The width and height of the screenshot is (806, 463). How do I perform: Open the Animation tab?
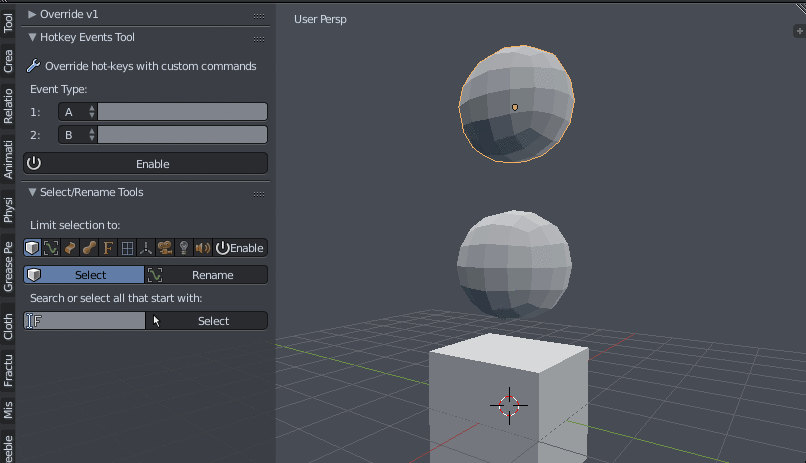8,159
